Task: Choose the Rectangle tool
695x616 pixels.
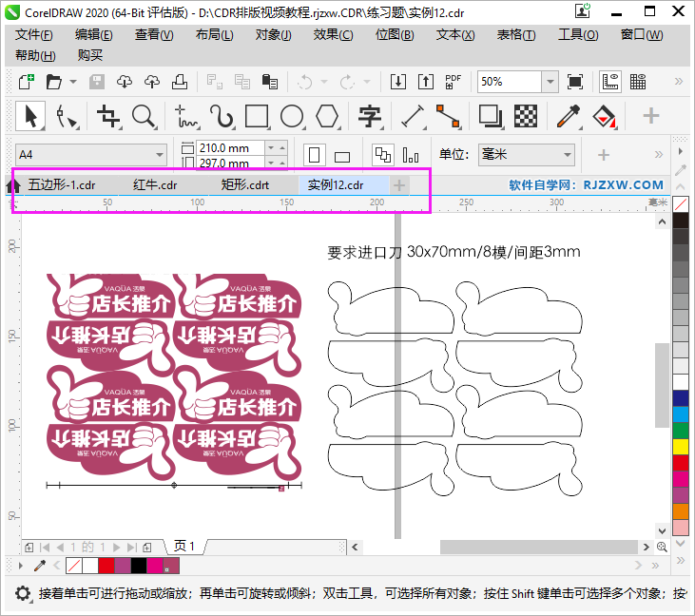Action: tap(257, 117)
